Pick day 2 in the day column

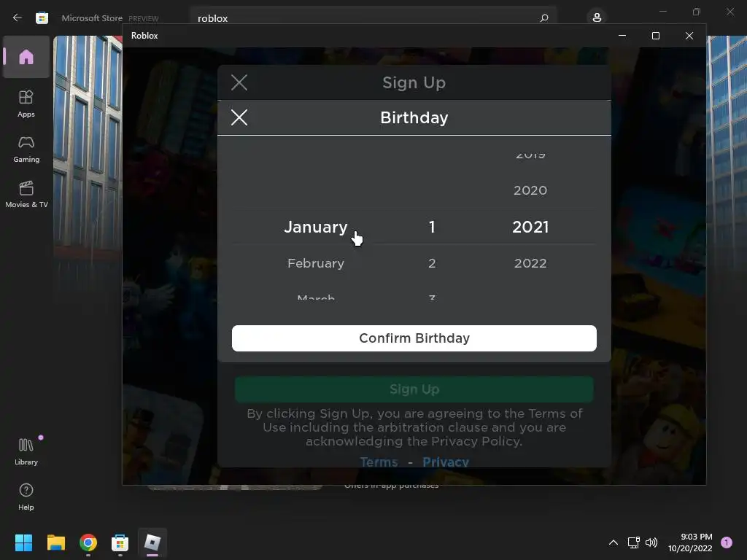[x=432, y=263]
